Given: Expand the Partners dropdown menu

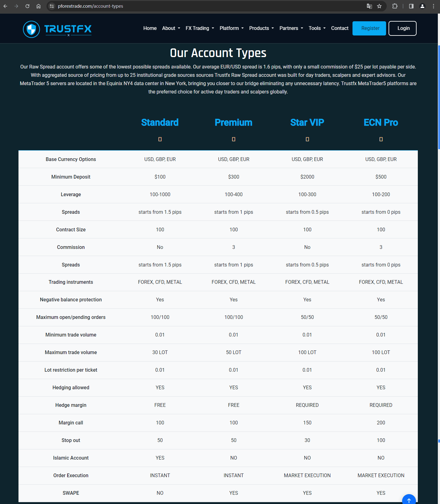Looking at the screenshot, I should pos(291,28).
